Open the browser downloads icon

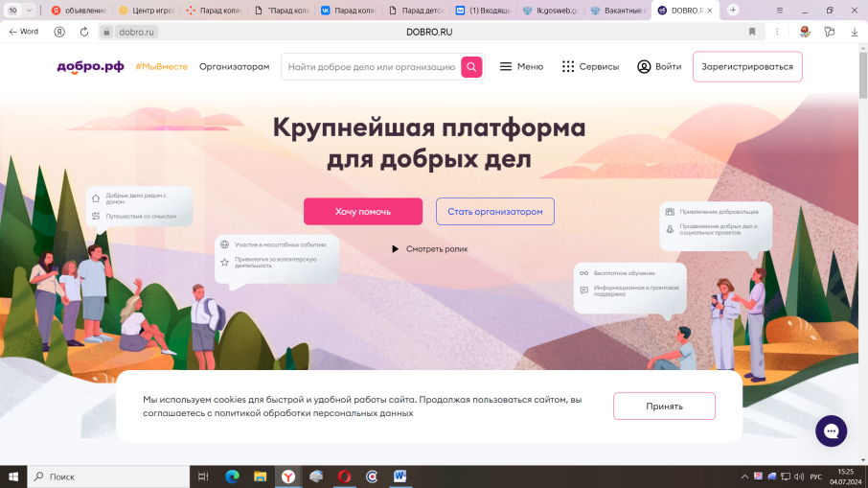(855, 33)
